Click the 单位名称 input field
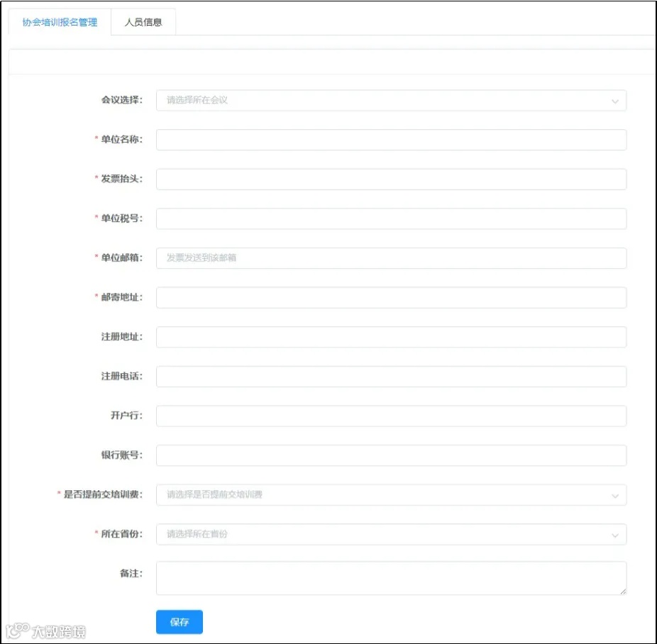657x644 pixels. click(392, 140)
